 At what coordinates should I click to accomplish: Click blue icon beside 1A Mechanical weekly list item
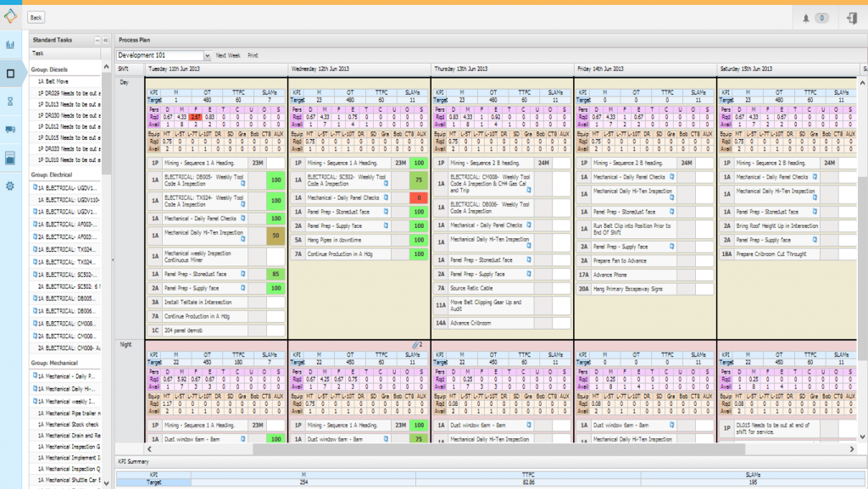point(35,401)
